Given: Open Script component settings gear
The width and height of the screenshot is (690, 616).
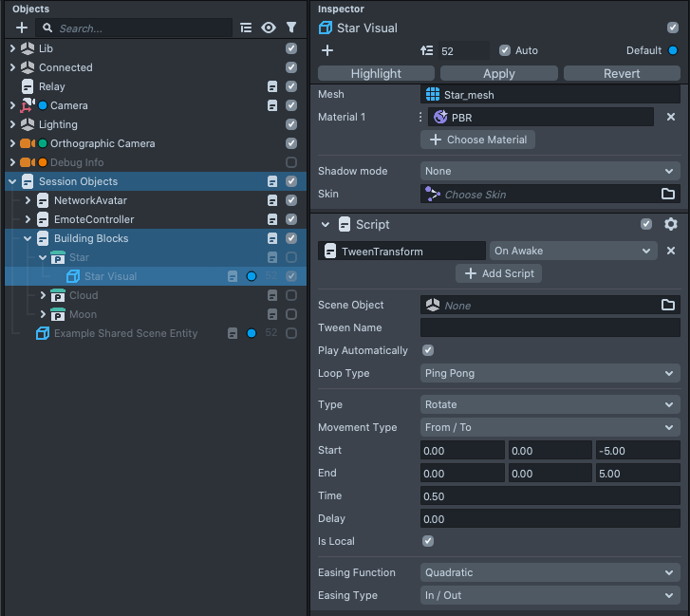Looking at the screenshot, I should [670, 225].
